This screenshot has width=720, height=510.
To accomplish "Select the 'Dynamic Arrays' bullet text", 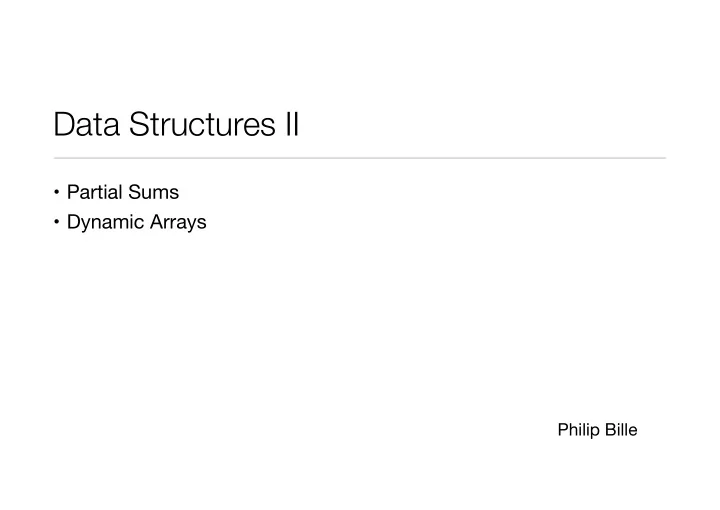I will (x=136, y=223).
